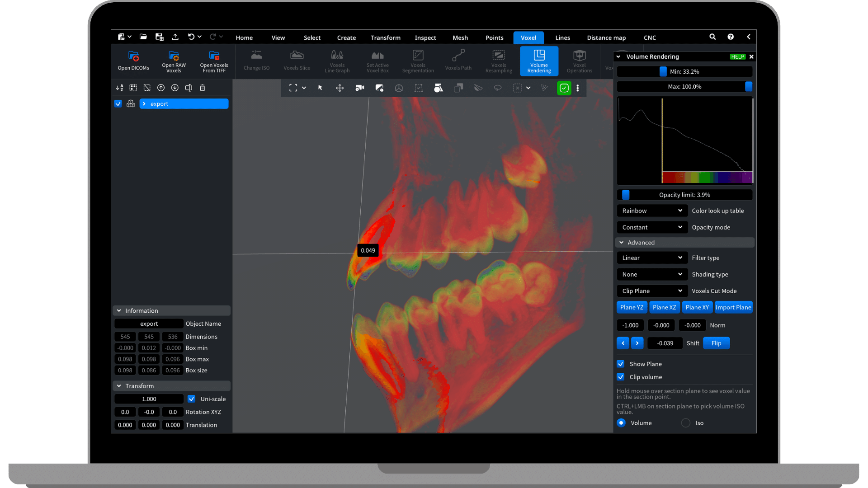Image resolution: width=868 pixels, height=488 pixels.
Task: Disable the Uni-scale checkbox
Action: [x=191, y=399]
